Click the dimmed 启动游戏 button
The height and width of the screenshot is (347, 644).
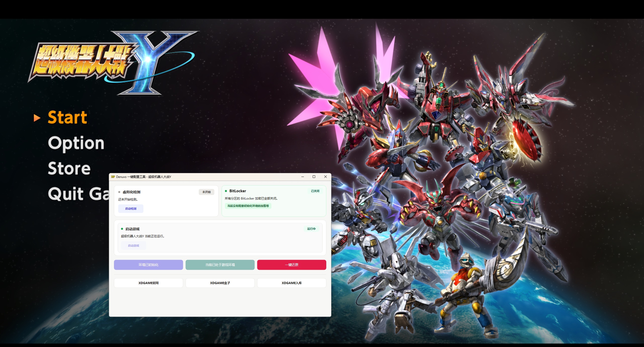coord(133,246)
